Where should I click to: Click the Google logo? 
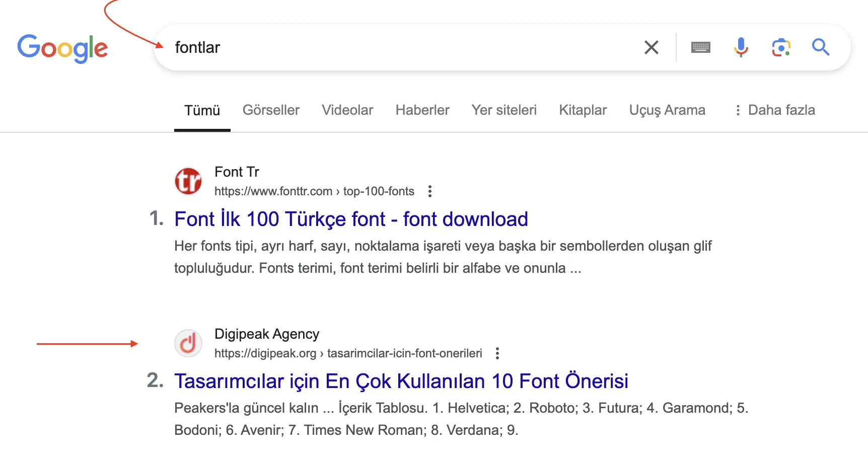coord(62,48)
